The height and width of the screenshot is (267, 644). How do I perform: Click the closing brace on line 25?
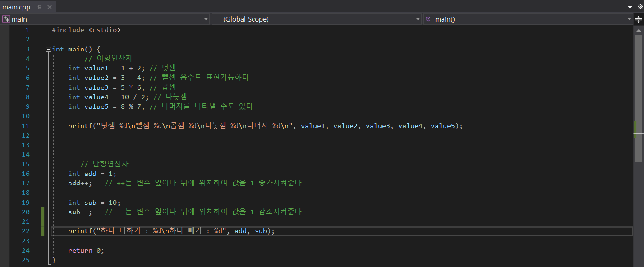point(54,260)
